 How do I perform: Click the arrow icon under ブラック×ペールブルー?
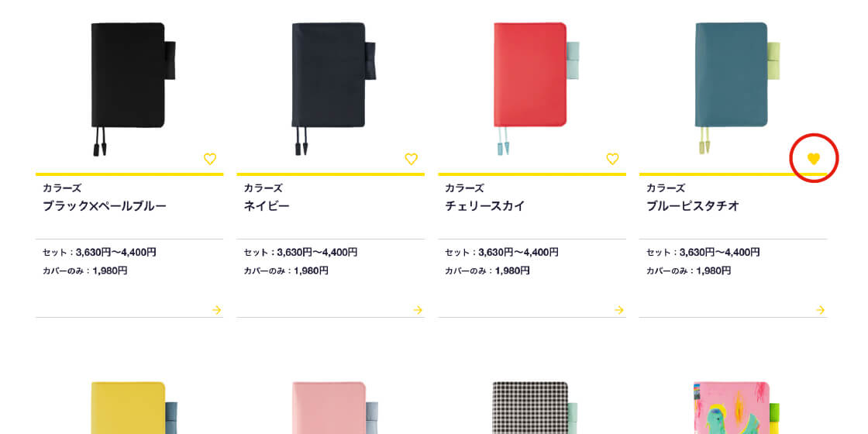[216, 310]
